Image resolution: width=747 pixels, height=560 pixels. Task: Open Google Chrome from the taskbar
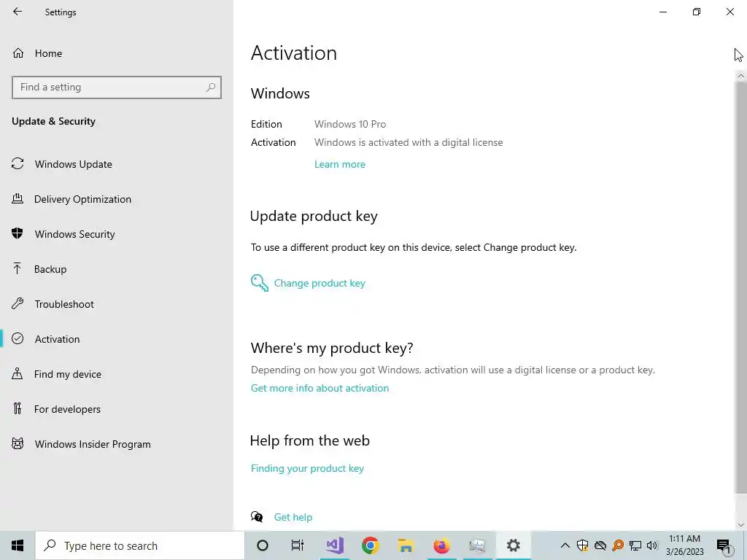tap(370, 545)
